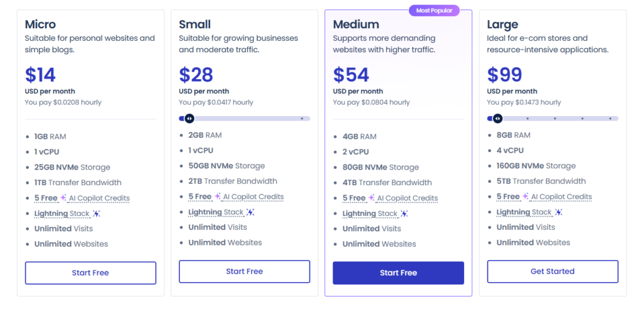
Task: Click the Lightning Stack bolt icon in Micro plan
Action: [96, 214]
